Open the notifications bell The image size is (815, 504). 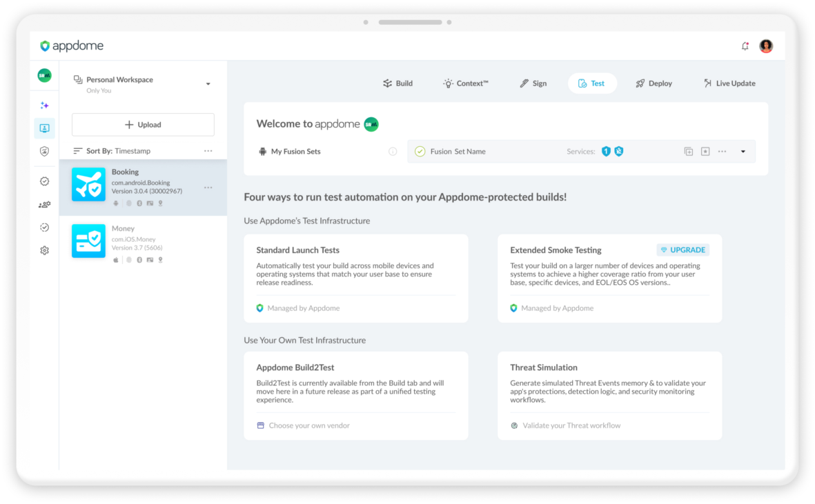745,46
